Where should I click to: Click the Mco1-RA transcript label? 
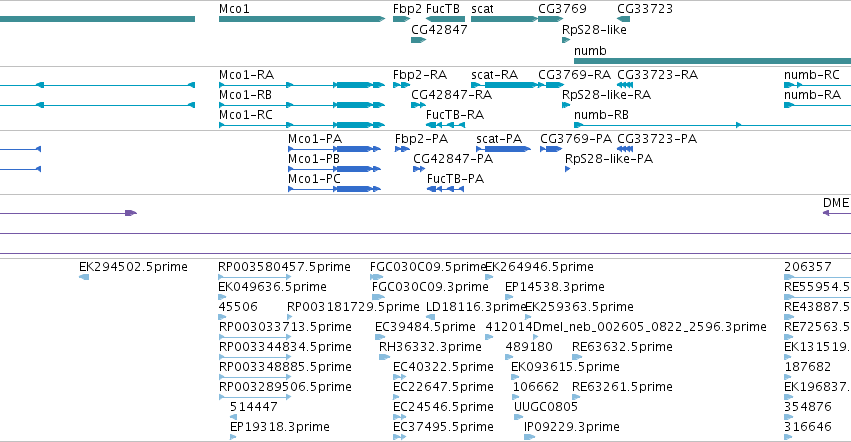point(246,74)
